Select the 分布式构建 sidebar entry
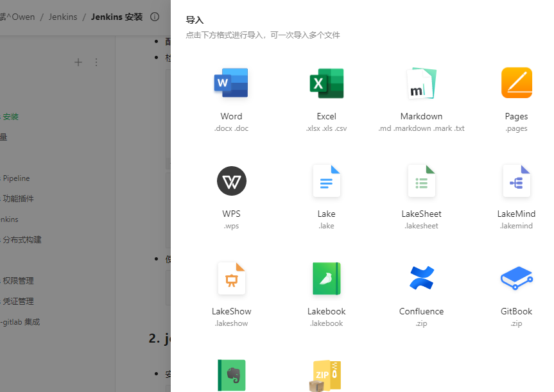This screenshot has height=392, width=554. pos(21,240)
